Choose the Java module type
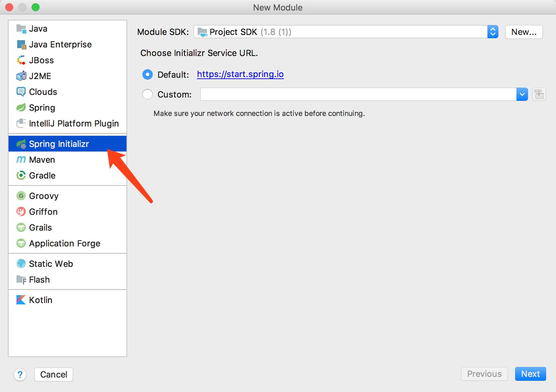 point(68,29)
